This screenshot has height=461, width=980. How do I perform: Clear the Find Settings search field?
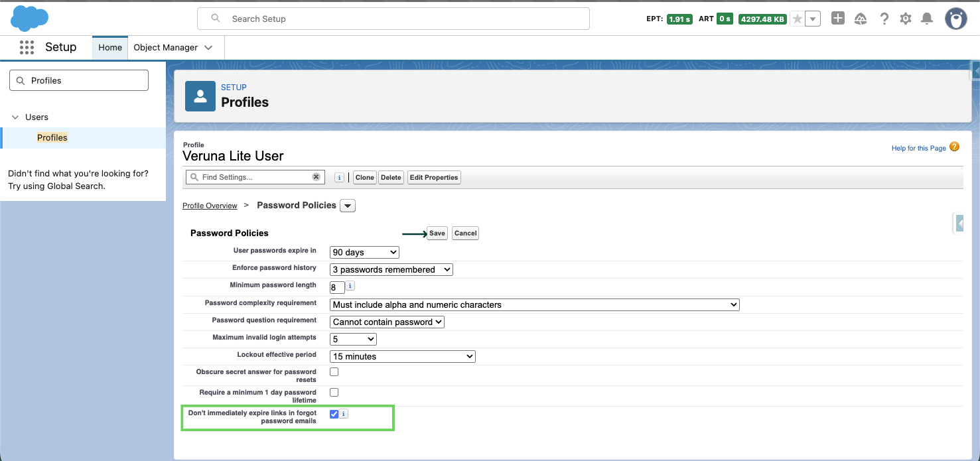click(316, 177)
